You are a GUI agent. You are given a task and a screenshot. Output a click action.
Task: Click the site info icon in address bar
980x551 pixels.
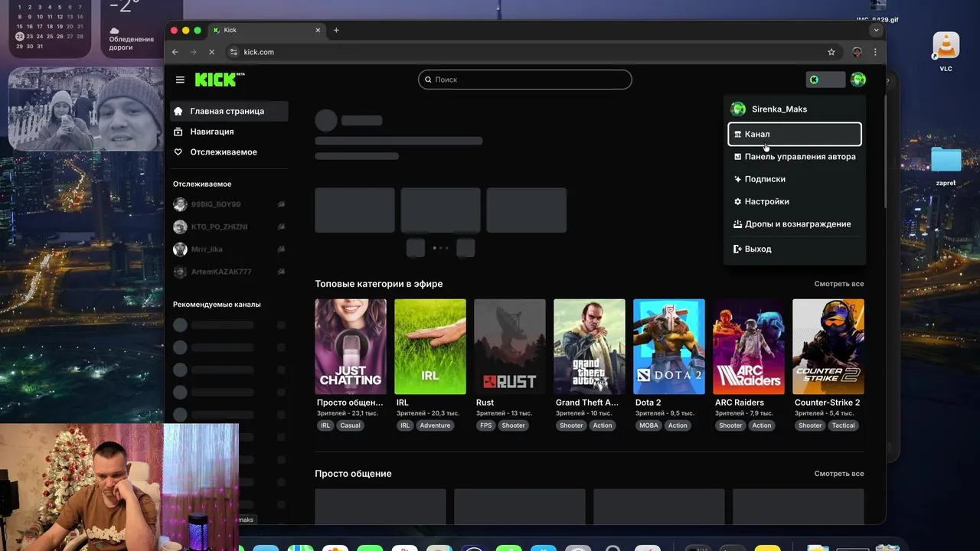234,52
